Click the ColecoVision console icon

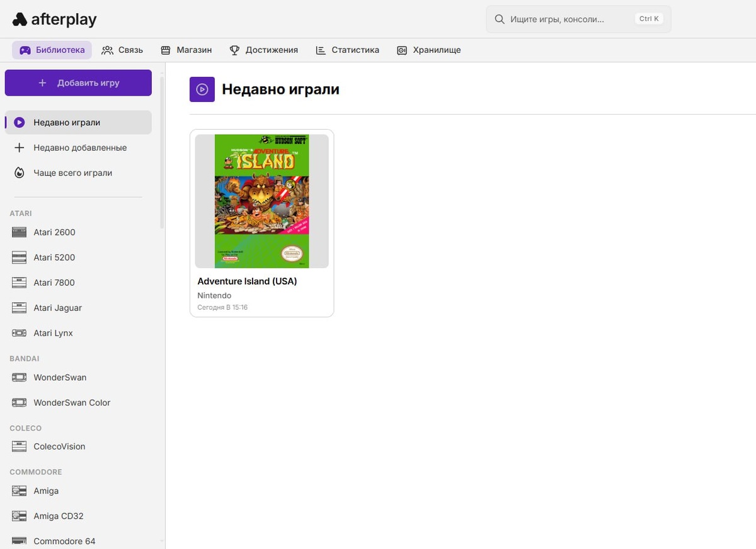pyautogui.click(x=20, y=446)
